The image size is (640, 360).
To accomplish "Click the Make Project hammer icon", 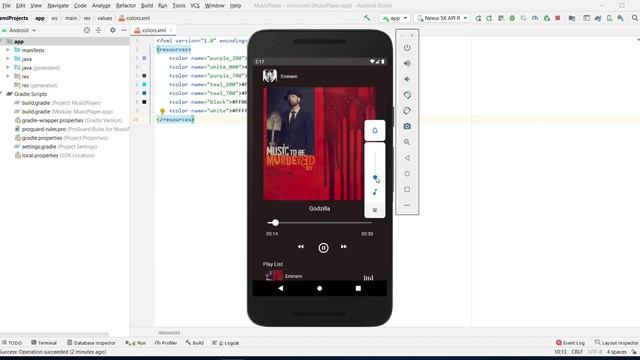I will click(x=367, y=18).
